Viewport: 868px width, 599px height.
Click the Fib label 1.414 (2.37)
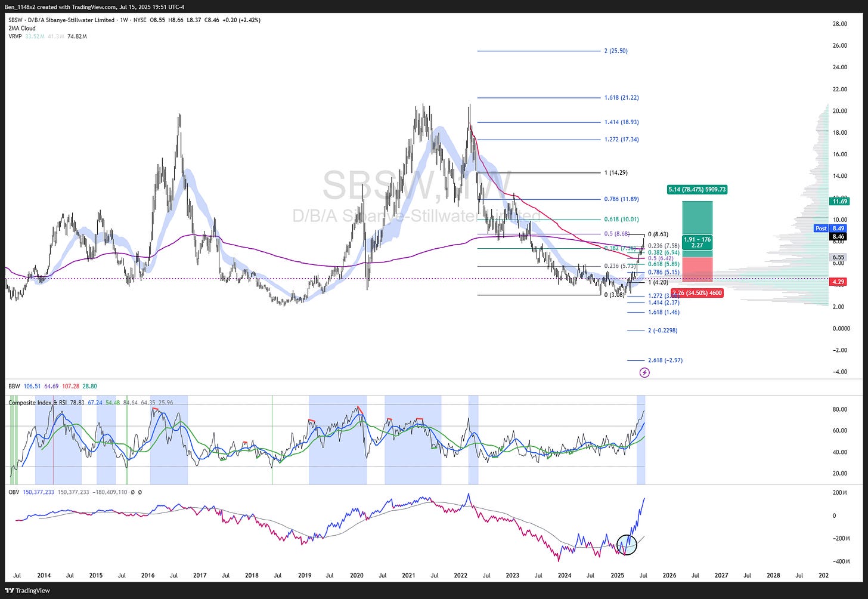coord(664,302)
